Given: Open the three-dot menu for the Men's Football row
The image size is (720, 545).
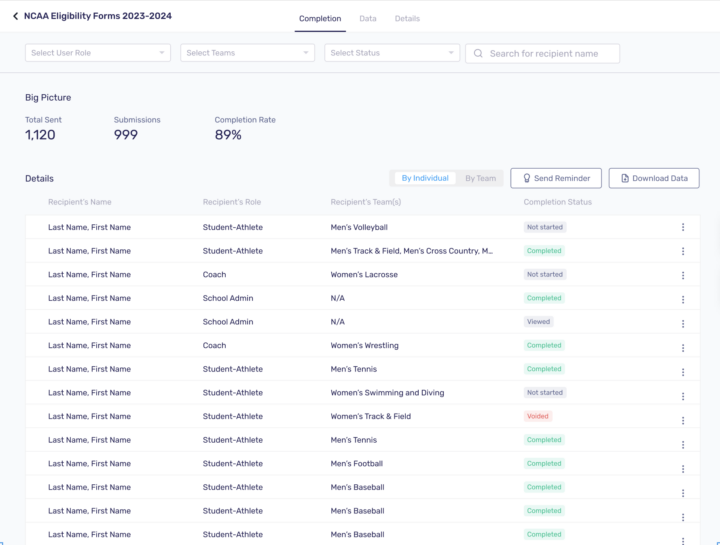Looking at the screenshot, I should point(683,464).
